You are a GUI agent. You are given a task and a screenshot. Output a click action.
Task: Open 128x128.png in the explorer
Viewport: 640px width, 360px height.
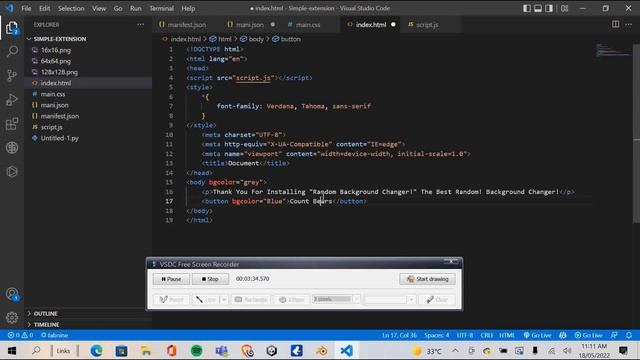(x=59, y=72)
